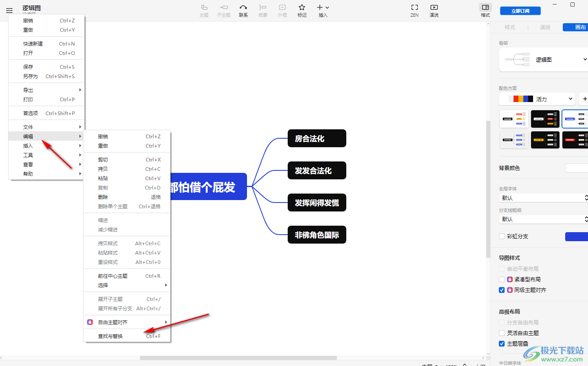Click 打印 in the main menu
Viewport: 588px width, 366px height.
(46, 99)
